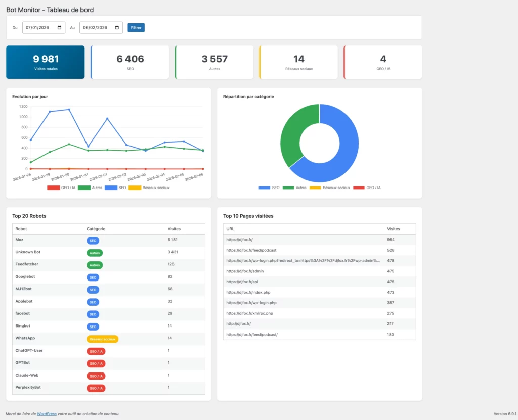Open the end date calendar picker icon

coord(117,28)
